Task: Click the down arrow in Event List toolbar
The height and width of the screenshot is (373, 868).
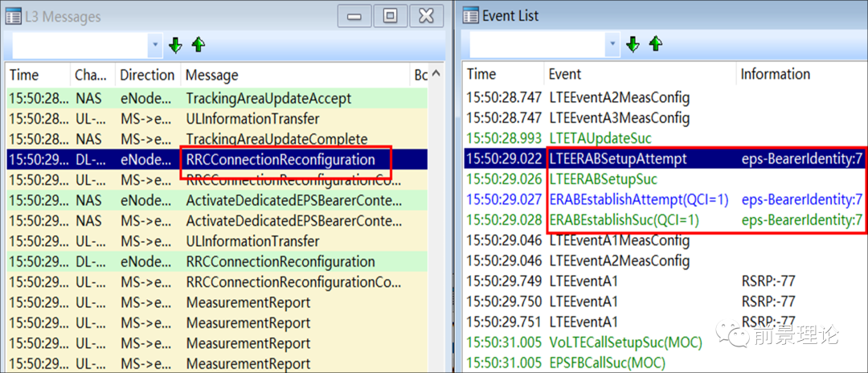Action: pos(633,44)
